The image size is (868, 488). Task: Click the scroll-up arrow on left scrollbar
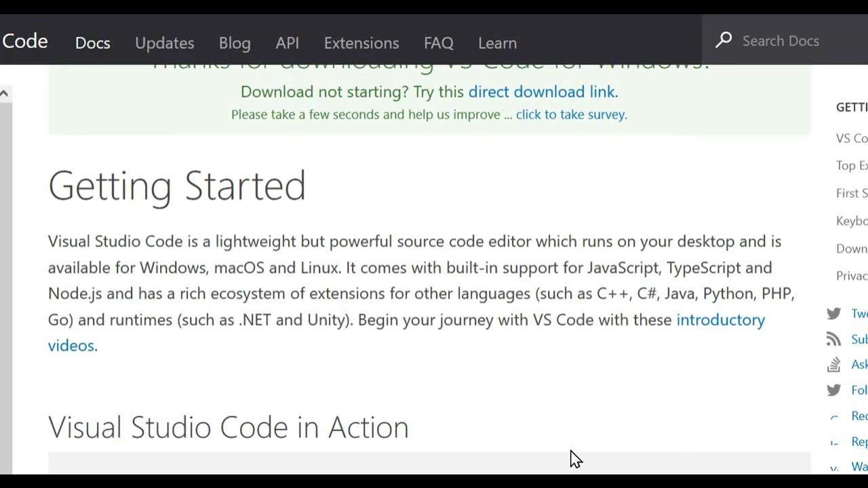click(x=4, y=94)
